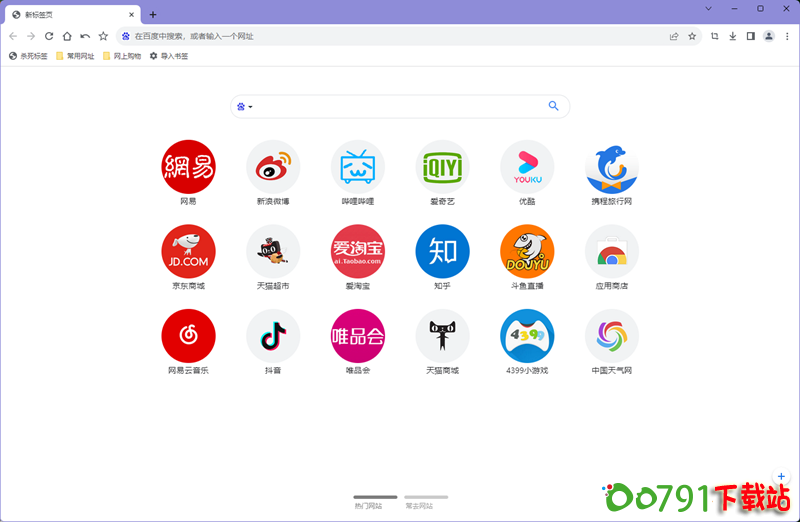Screen dimensions: 800x522
Task: Open the 唯品会 shortcut
Action: (358, 336)
